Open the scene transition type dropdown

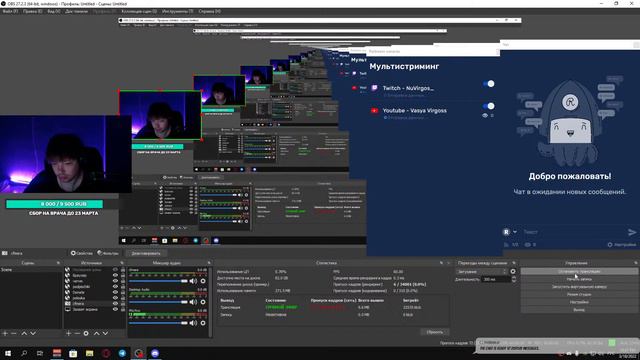point(482,271)
